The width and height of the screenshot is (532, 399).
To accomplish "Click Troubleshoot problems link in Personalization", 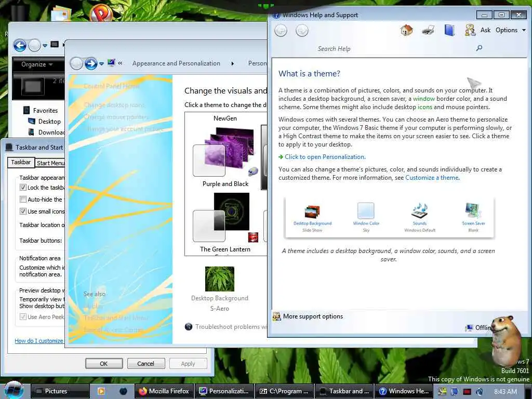I will point(231,327).
